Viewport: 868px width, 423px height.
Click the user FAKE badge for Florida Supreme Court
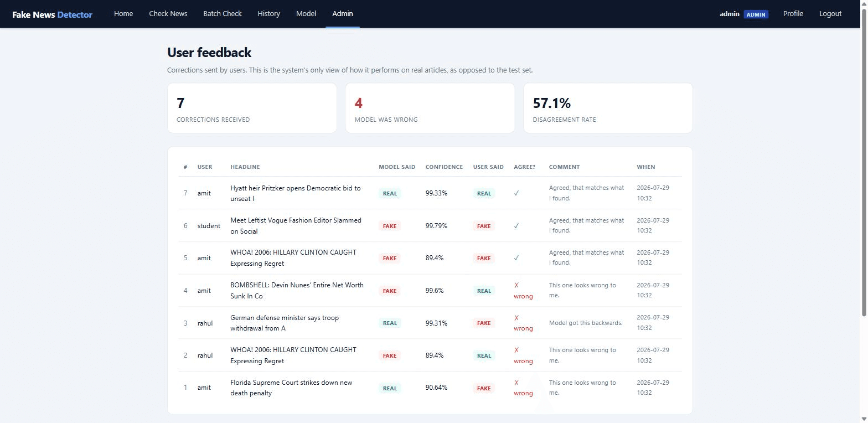483,388
